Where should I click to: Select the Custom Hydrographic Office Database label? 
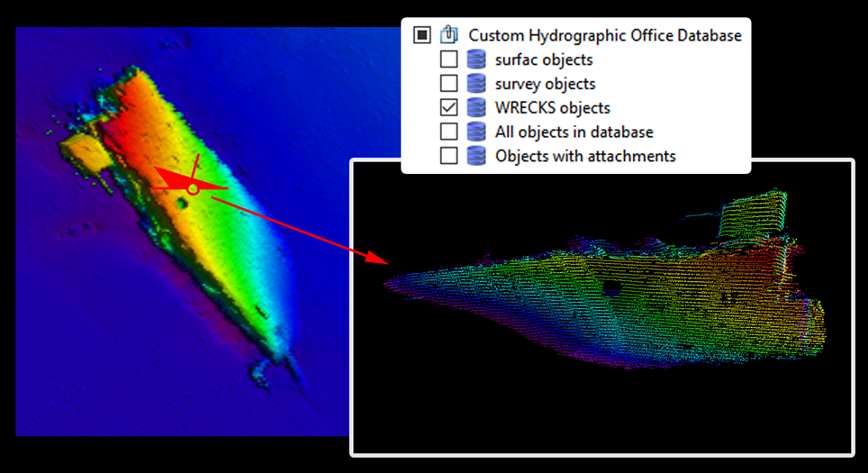tap(604, 35)
